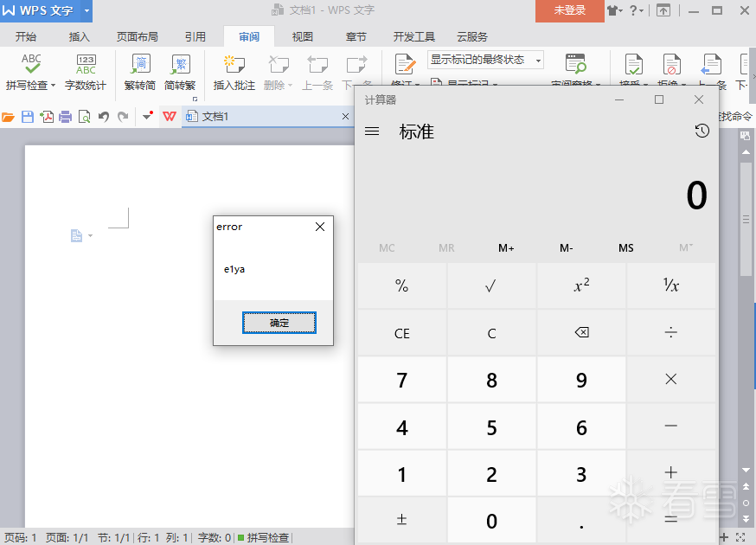Go to previous comment (上一条)
The width and height of the screenshot is (756, 545).
tap(317, 73)
